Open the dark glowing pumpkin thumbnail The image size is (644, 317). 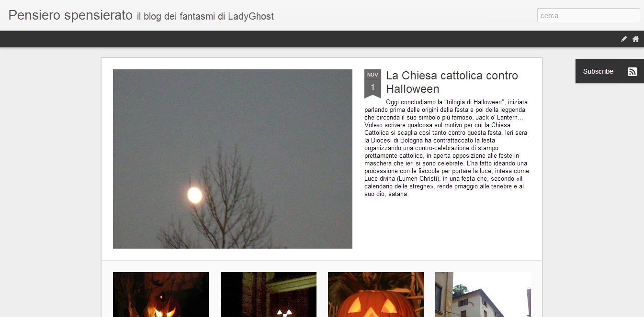[269, 295]
